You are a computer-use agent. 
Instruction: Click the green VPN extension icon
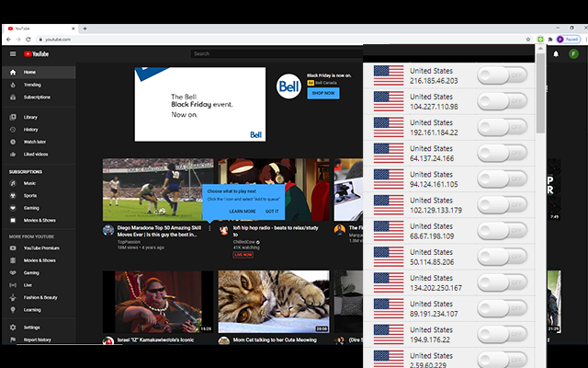[x=540, y=40]
